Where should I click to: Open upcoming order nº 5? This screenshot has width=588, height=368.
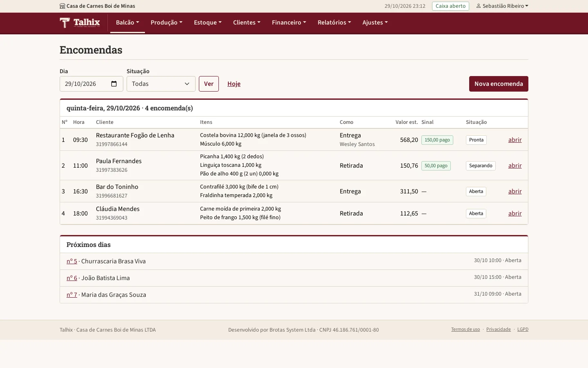pos(72,261)
